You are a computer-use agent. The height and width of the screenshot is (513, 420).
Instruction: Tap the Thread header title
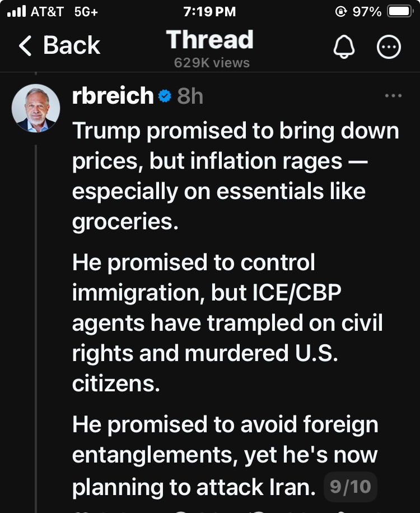tap(209, 40)
